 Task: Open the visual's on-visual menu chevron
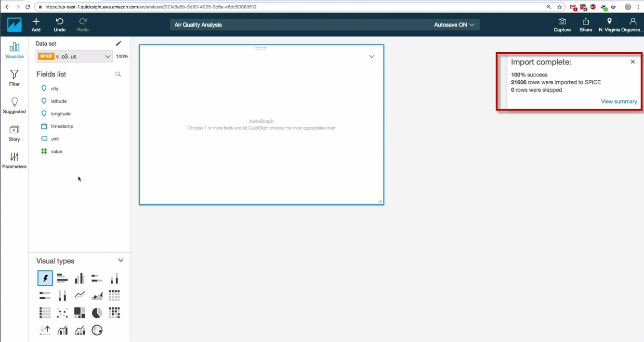[371, 57]
